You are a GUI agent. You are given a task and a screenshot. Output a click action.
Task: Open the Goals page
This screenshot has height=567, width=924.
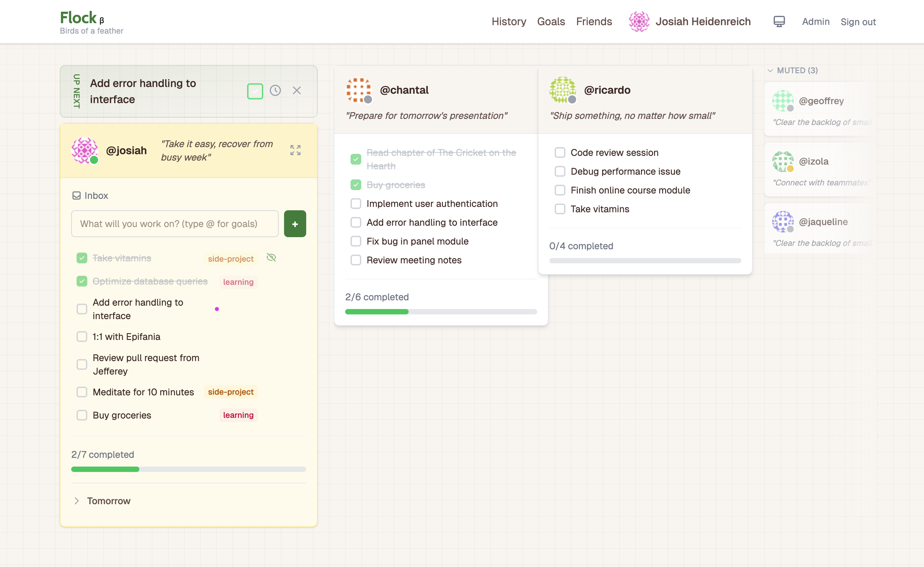(x=551, y=21)
